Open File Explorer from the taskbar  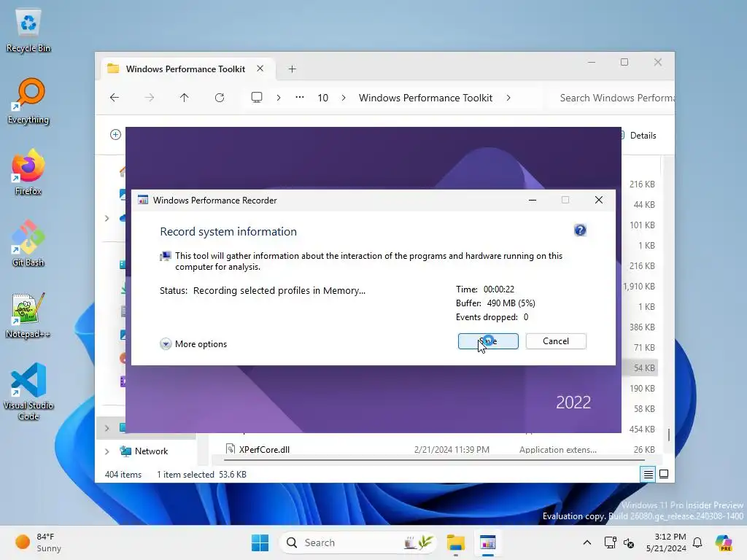pos(455,542)
